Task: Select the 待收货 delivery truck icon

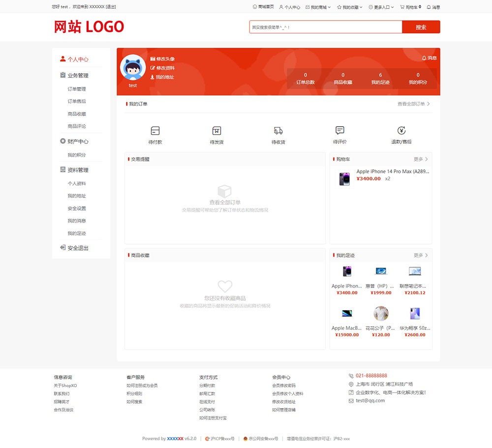Action: click(x=278, y=130)
